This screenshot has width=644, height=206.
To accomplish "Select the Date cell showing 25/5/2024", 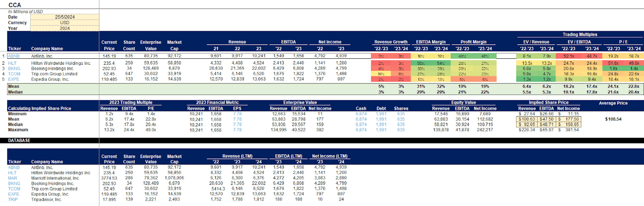I will point(65,17).
